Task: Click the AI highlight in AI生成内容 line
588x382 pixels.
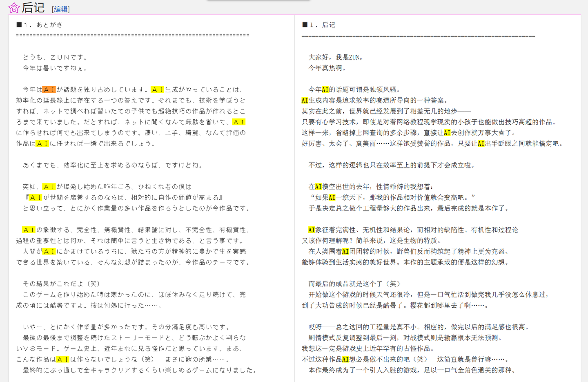Action: coord(305,100)
